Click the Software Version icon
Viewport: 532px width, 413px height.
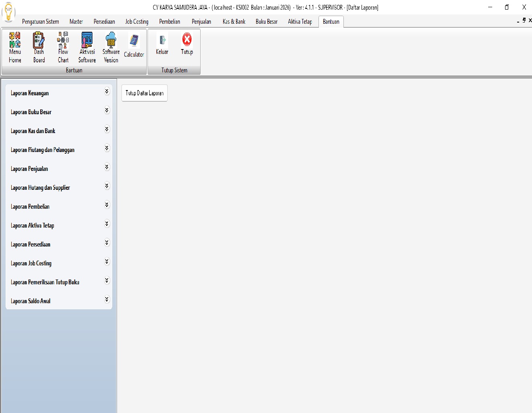[111, 40]
